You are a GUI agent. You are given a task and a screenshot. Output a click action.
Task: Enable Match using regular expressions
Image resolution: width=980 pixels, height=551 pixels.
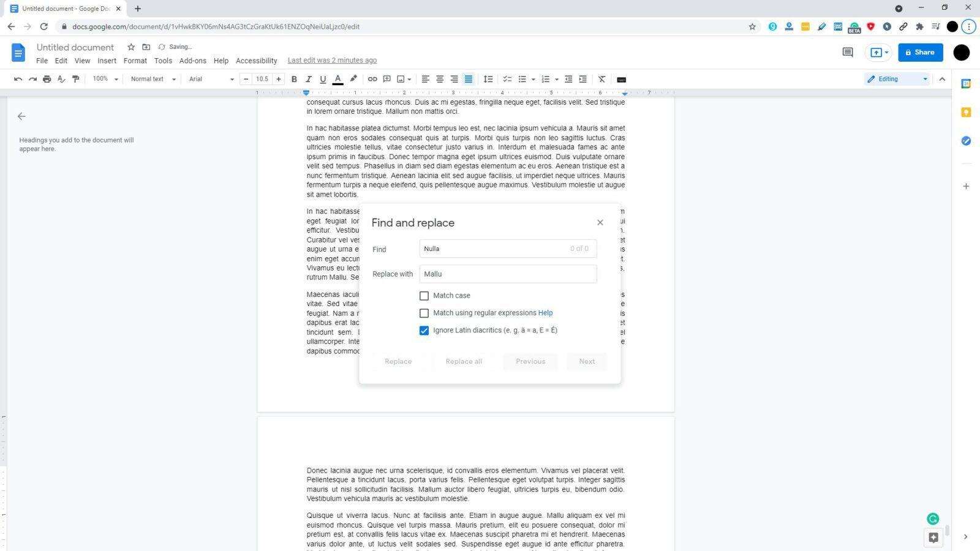pyautogui.click(x=424, y=313)
